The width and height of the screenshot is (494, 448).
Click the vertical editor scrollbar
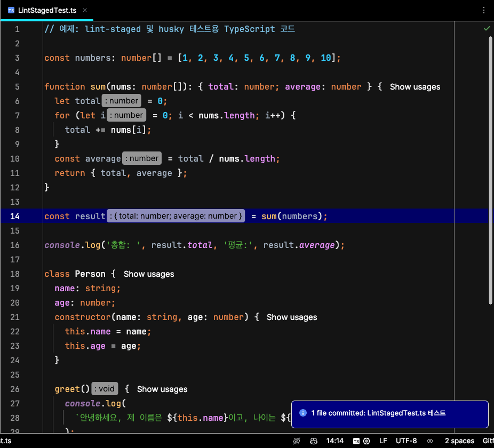point(490,171)
